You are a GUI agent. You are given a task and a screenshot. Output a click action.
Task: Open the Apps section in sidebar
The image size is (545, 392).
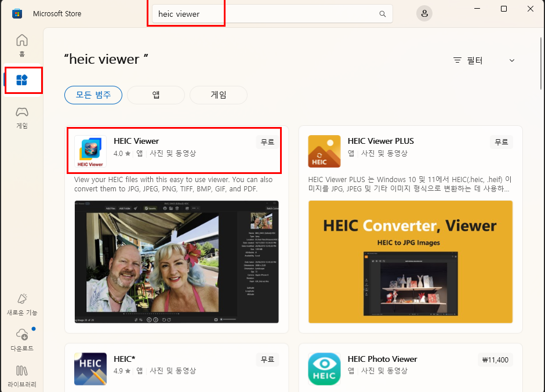pos(22,80)
